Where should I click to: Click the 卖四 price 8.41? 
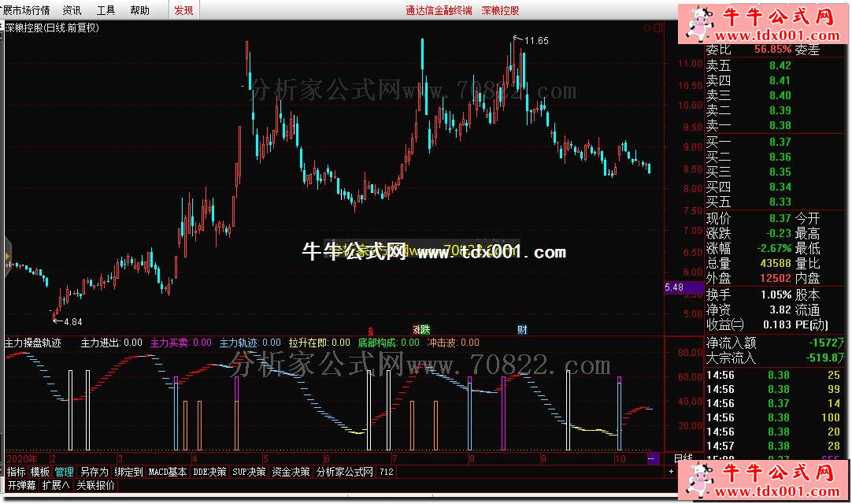tap(780, 80)
